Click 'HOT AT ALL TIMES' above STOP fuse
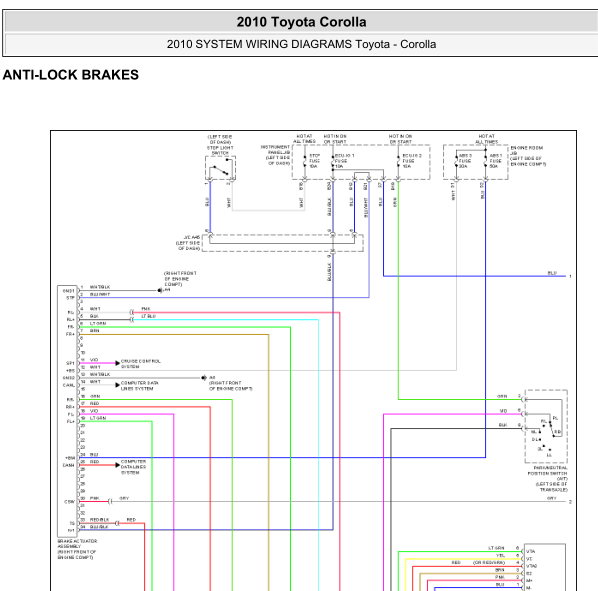The height and width of the screenshot is (591, 598). pyautogui.click(x=304, y=138)
